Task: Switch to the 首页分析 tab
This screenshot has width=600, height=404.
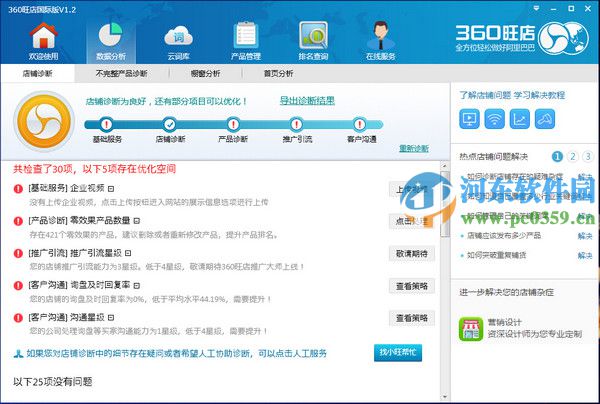Action: tap(278, 73)
